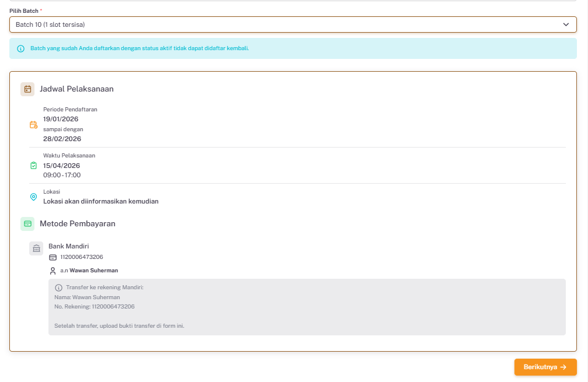Click the execution date 15/04/2026

click(61, 166)
